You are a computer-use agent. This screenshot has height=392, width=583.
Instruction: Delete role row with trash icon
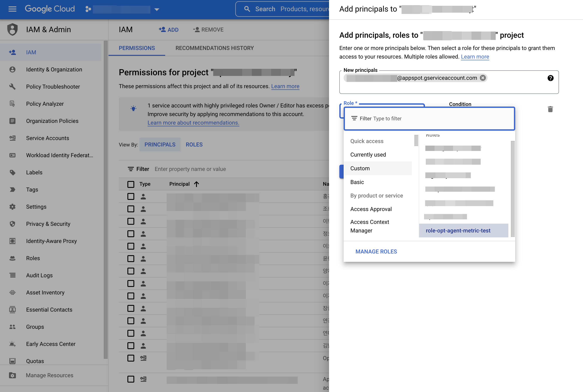pos(550,109)
